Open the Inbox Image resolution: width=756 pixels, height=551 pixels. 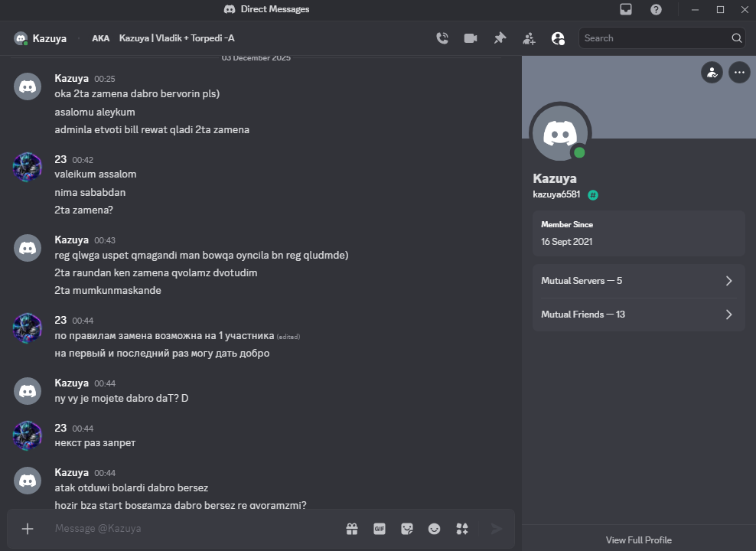(626, 9)
